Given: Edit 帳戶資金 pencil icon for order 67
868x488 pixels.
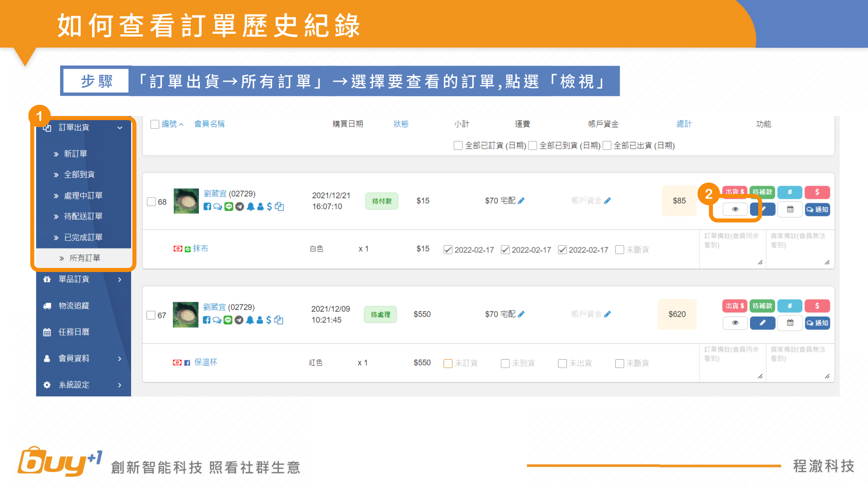Looking at the screenshot, I should [x=607, y=314].
